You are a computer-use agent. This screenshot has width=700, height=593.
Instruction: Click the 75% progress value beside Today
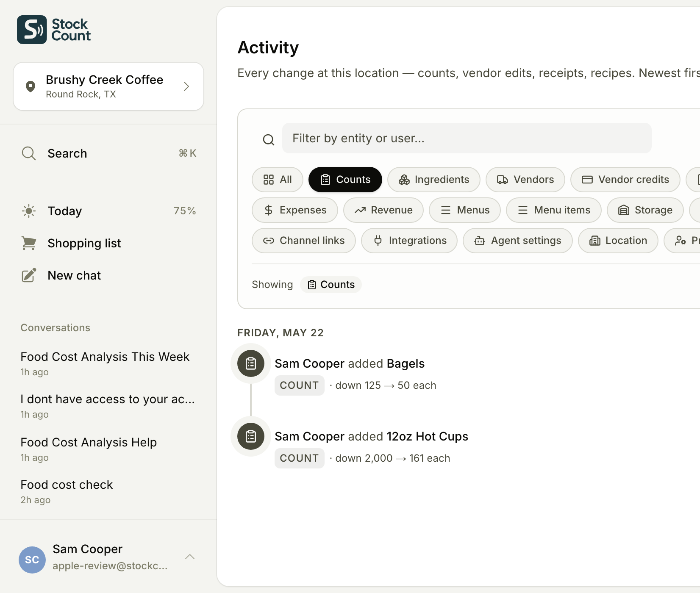[185, 211]
